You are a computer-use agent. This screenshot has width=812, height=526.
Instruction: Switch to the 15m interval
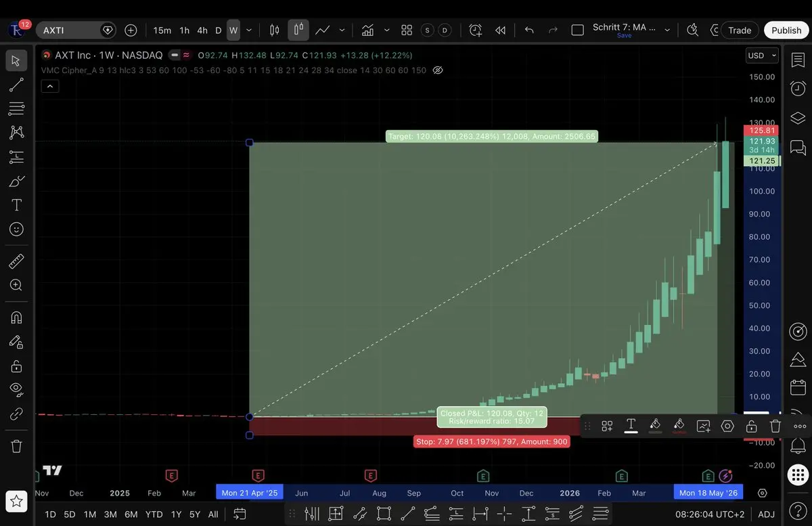[x=162, y=30]
